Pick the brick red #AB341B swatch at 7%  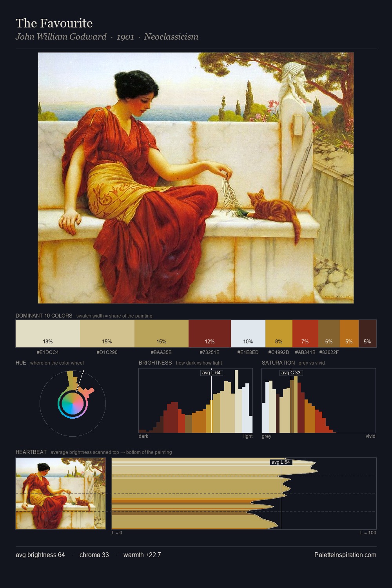coord(305,334)
